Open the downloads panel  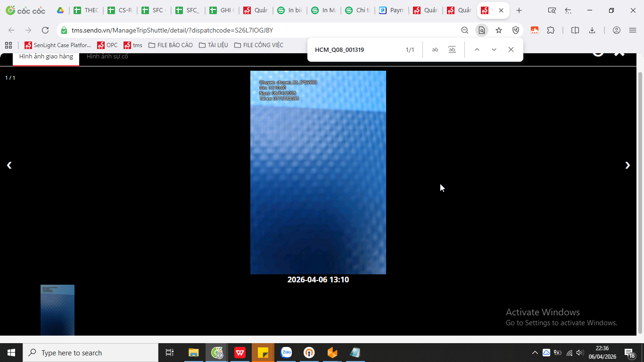(x=592, y=30)
